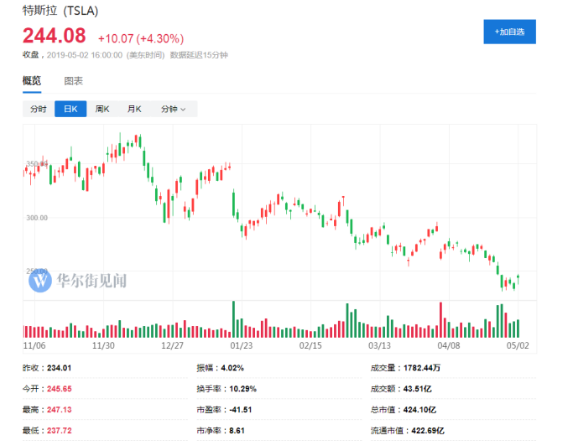
Task: Click the tall red volume bar before 04/08
Action: (441, 320)
